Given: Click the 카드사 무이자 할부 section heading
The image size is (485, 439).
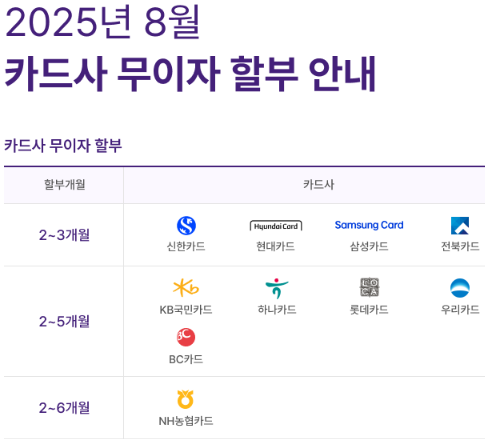Looking at the screenshot, I should coord(63,145).
